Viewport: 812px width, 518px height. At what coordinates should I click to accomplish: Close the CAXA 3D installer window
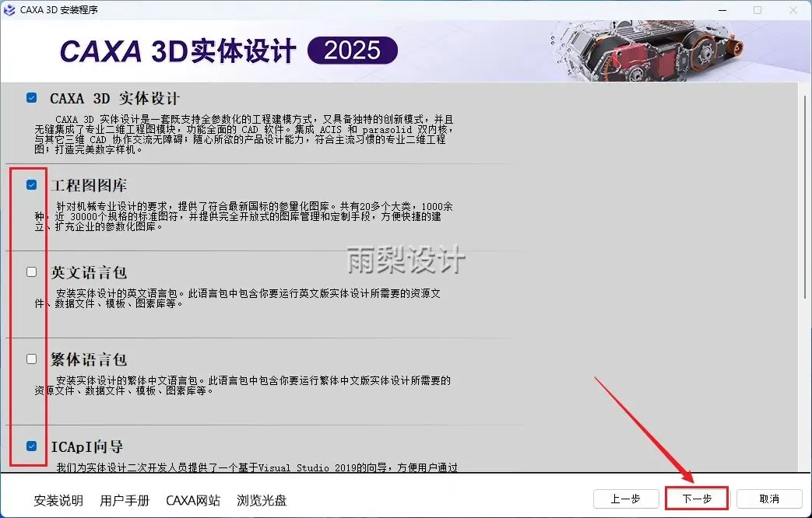pos(793,10)
